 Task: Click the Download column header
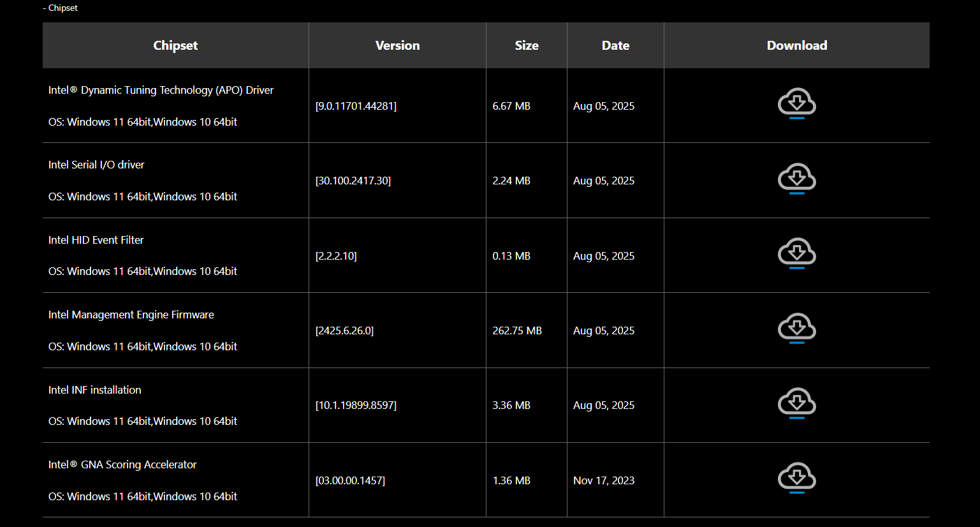tap(797, 45)
